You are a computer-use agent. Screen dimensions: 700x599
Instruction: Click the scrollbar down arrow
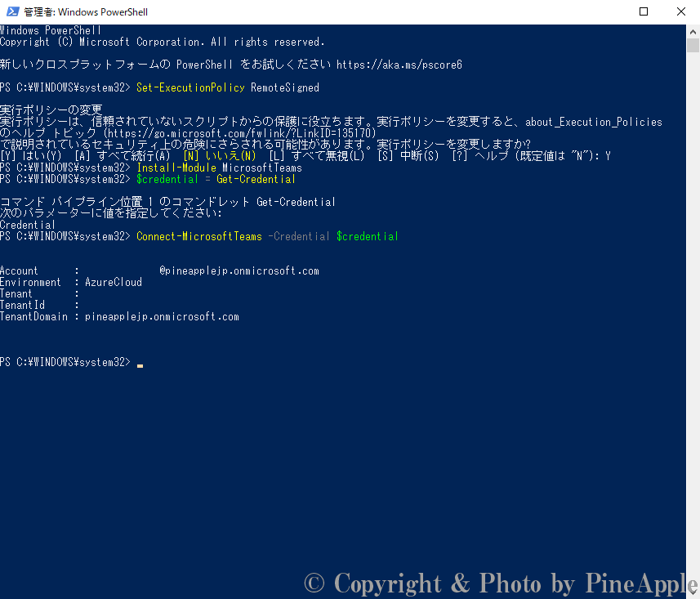(693, 592)
